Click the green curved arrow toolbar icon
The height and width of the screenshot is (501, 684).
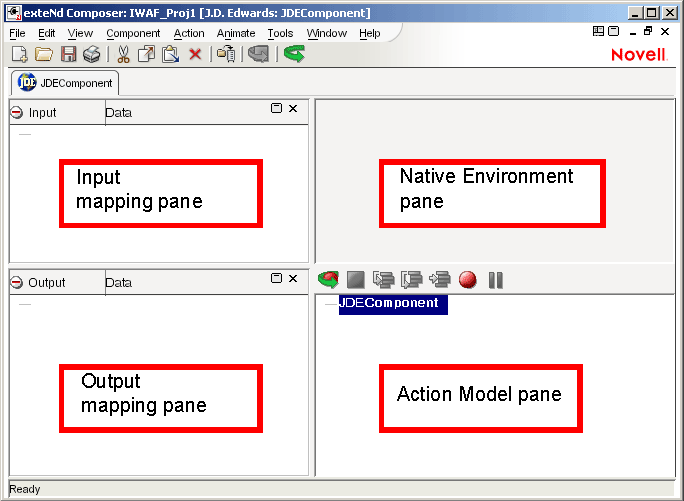click(x=294, y=54)
